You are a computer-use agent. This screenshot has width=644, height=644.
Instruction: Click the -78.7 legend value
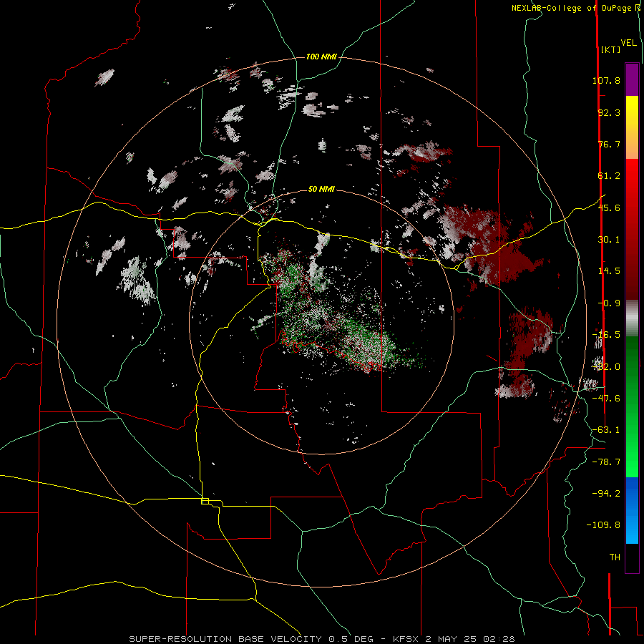pyautogui.click(x=606, y=462)
